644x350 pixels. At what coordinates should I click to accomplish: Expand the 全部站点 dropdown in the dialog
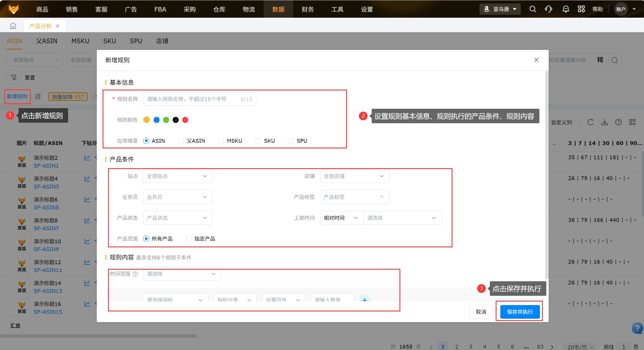click(178, 176)
